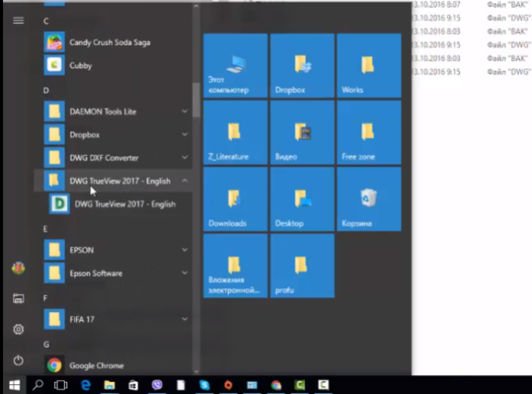The image size is (532, 394).
Task: Open Settings gear in Start sidebar
Action: pyautogui.click(x=18, y=329)
